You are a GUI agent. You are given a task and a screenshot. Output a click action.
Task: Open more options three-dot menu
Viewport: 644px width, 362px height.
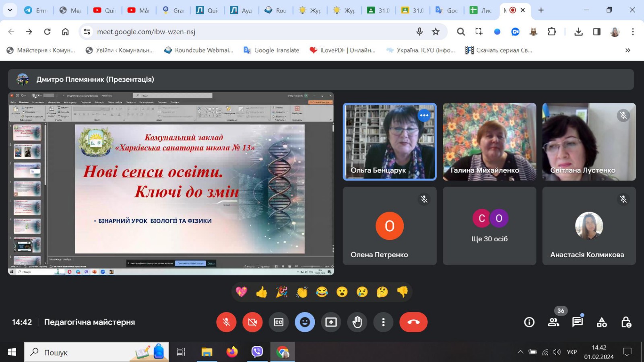click(383, 322)
